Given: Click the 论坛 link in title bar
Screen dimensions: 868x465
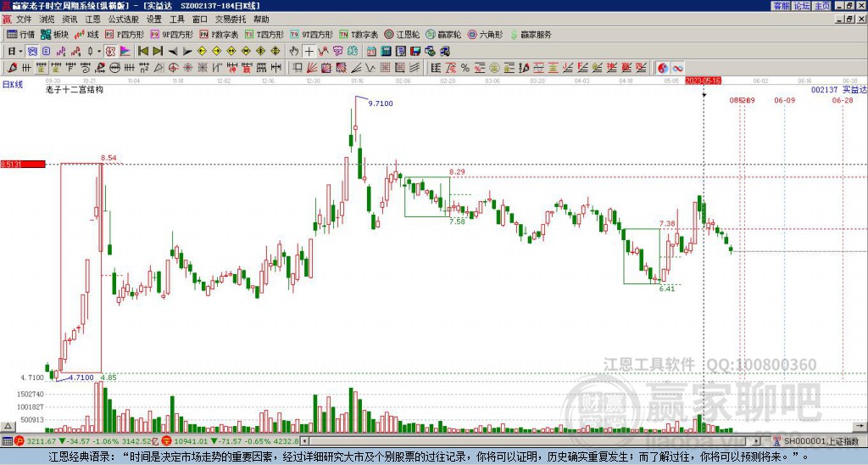Looking at the screenshot, I should pyautogui.click(x=801, y=6).
